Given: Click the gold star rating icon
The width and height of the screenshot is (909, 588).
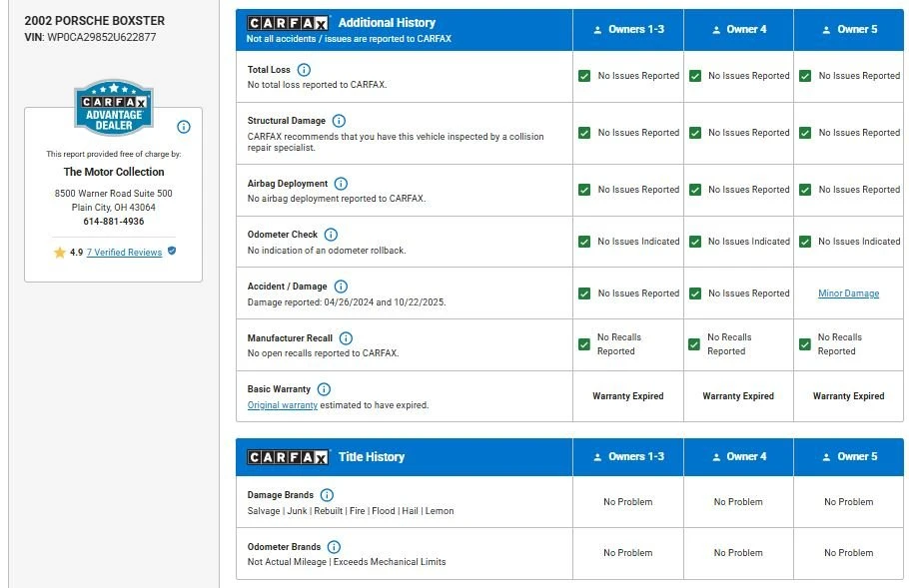Looking at the screenshot, I should click(60, 252).
